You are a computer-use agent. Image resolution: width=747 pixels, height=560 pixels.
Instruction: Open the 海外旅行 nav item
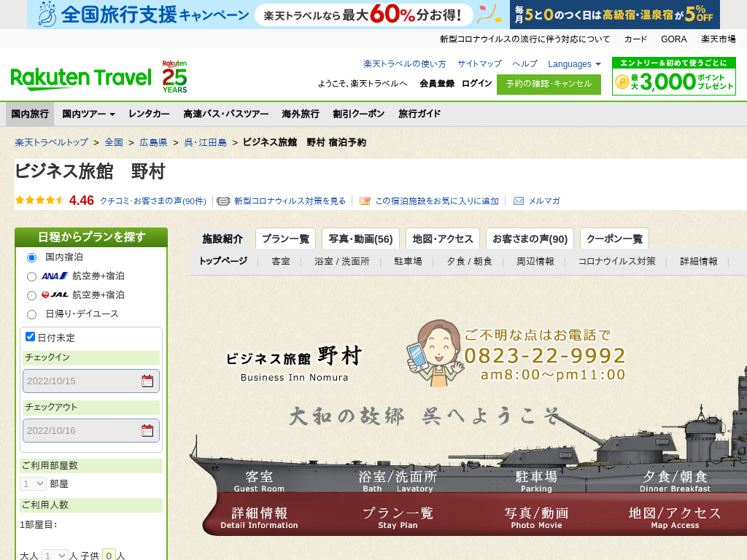click(x=301, y=114)
